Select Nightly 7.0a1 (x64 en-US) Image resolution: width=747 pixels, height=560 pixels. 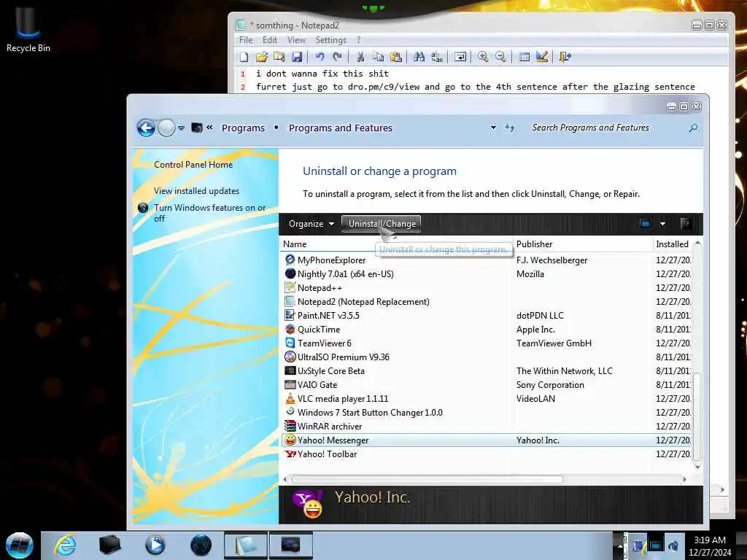(487, 274)
